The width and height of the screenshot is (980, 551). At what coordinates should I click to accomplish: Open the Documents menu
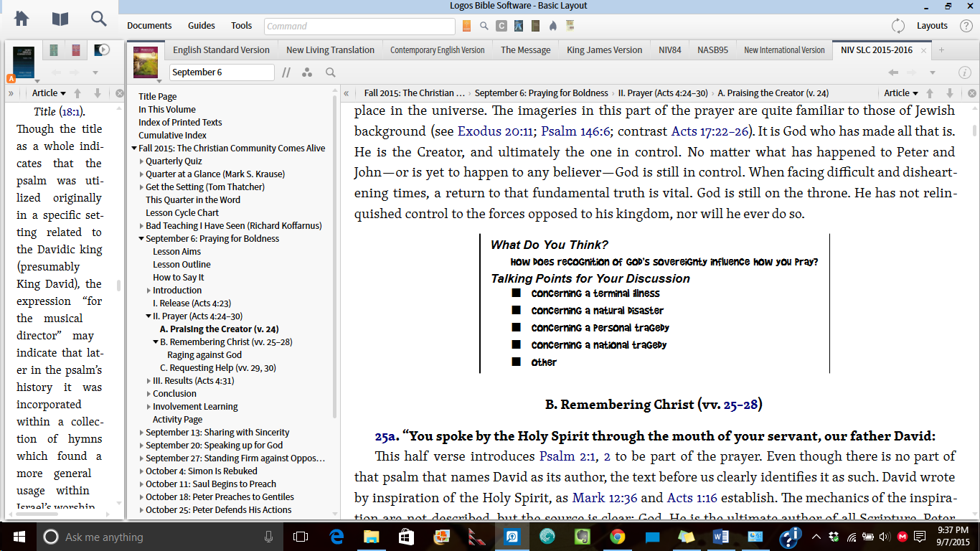pyautogui.click(x=149, y=26)
